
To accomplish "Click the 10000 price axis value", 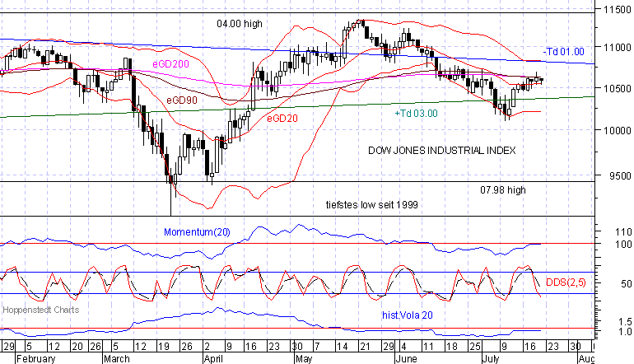I will coord(617,130).
